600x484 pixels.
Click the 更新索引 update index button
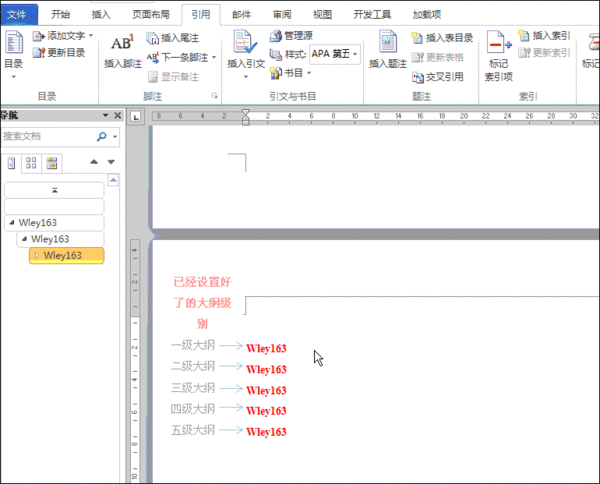coord(544,52)
